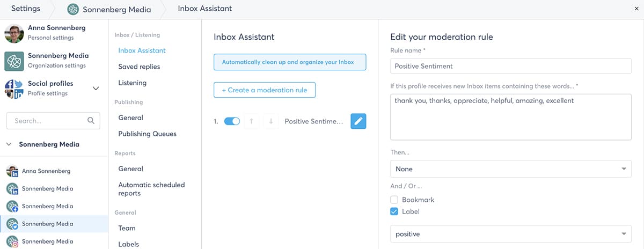Click the blue pencil edit rule icon
Screen dimensions: 644x249
(x=358, y=121)
